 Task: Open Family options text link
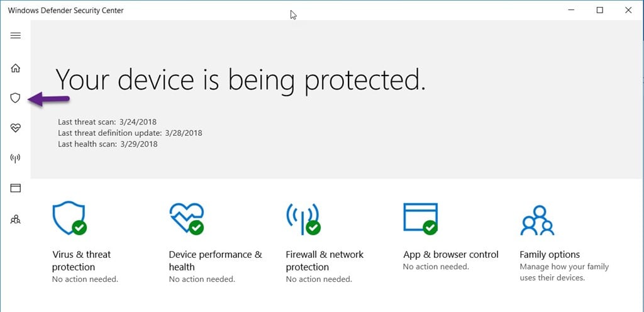(x=550, y=255)
